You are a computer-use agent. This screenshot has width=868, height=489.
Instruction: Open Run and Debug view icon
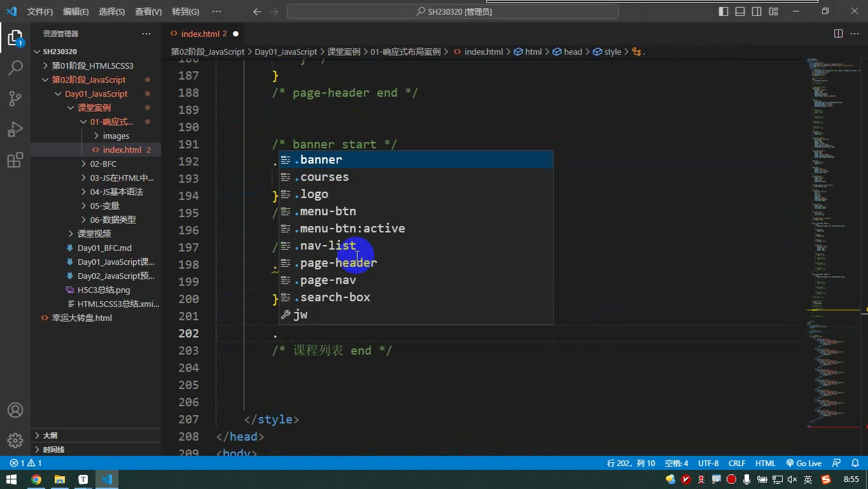click(x=15, y=129)
